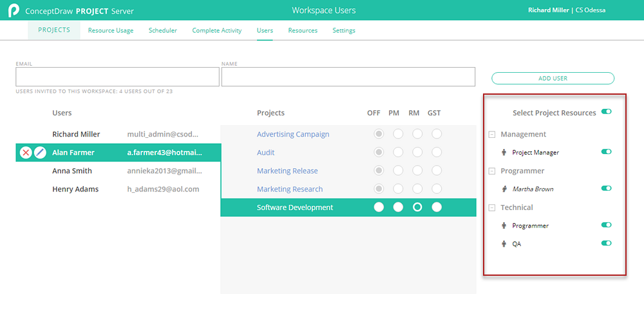Select PM for Advertising Campaign
644x328 pixels.
(398, 134)
